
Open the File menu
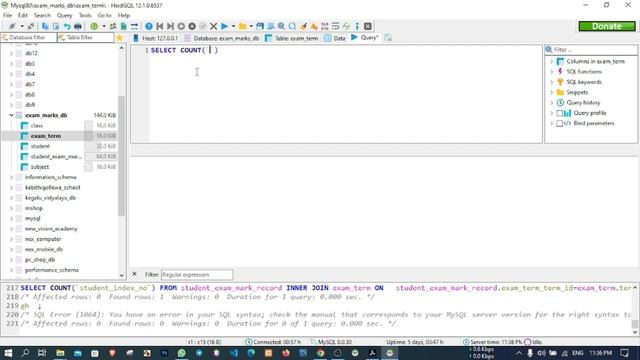pos(7,15)
